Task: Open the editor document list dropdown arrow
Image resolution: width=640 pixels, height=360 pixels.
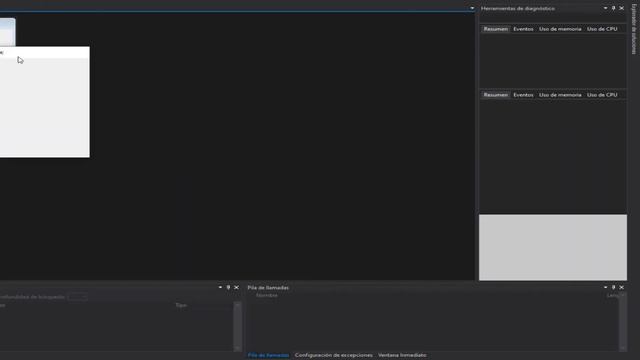Action: coord(472,8)
